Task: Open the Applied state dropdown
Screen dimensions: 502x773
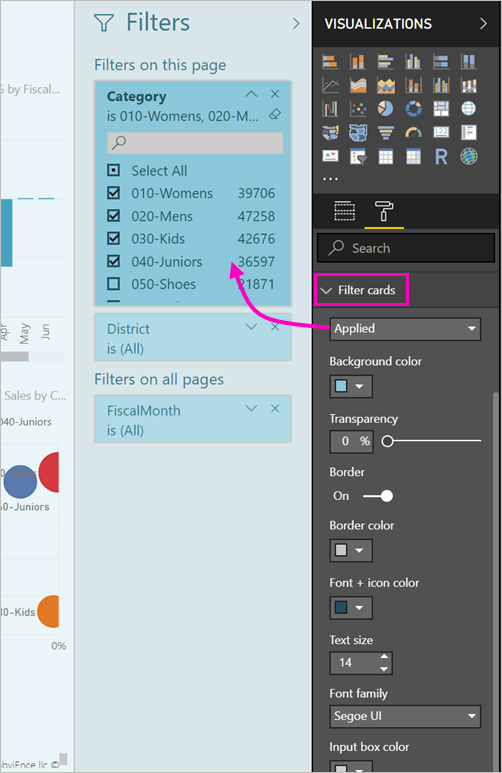Action: (x=405, y=329)
